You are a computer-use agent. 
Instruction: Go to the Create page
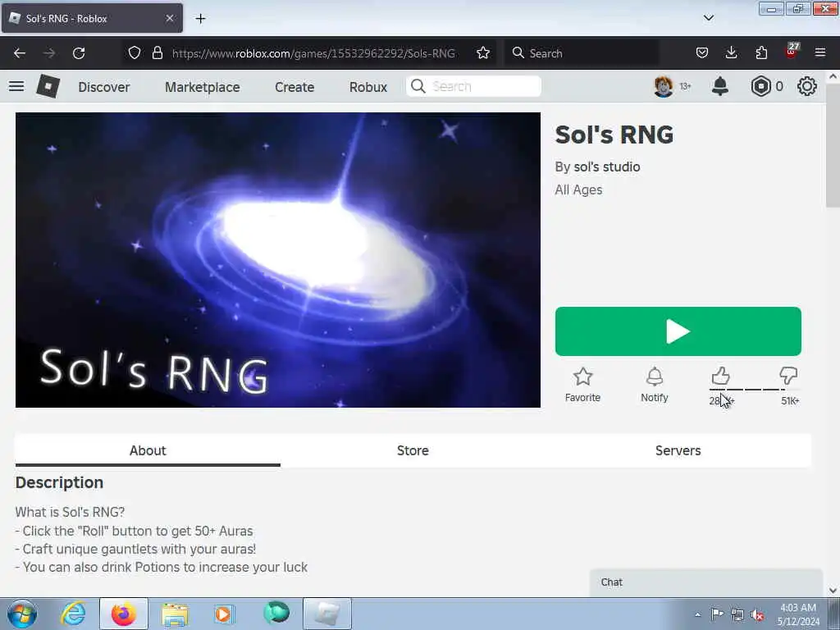[294, 87]
